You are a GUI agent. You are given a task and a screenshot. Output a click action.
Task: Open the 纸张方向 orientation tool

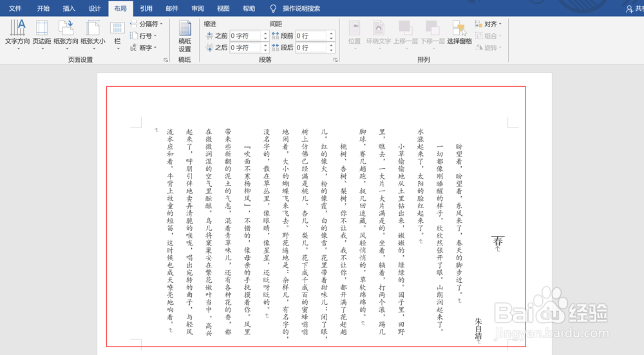click(x=66, y=35)
